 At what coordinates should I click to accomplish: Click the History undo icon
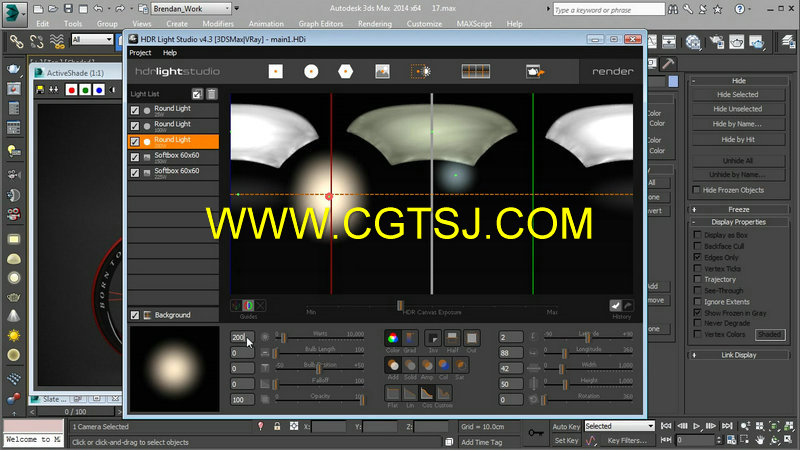(x=615, y=306)
